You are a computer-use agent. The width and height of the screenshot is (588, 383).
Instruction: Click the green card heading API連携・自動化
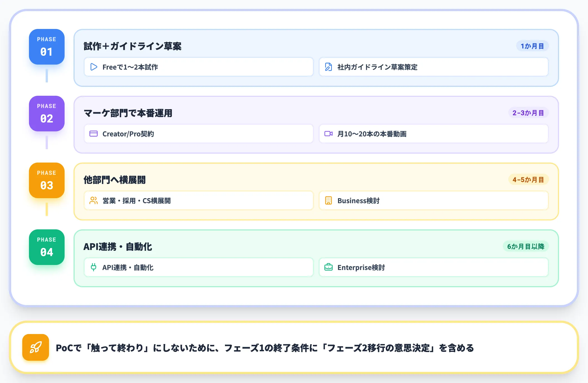(x=118, y=247)
